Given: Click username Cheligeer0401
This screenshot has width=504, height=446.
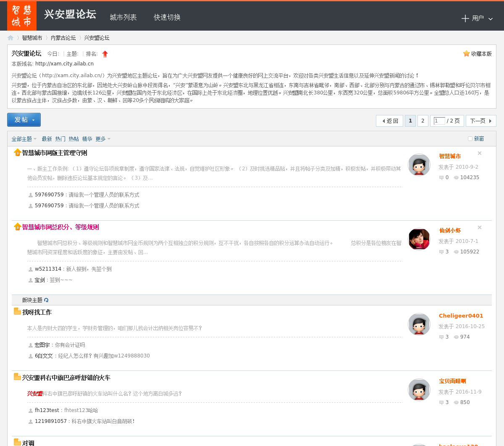Looking at the screenshot, I should 461,316.
